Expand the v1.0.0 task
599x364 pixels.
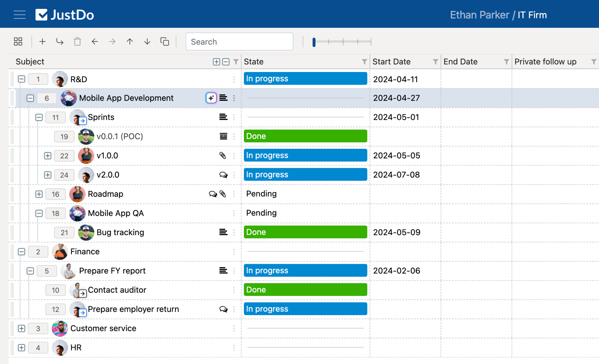point(48,156)
